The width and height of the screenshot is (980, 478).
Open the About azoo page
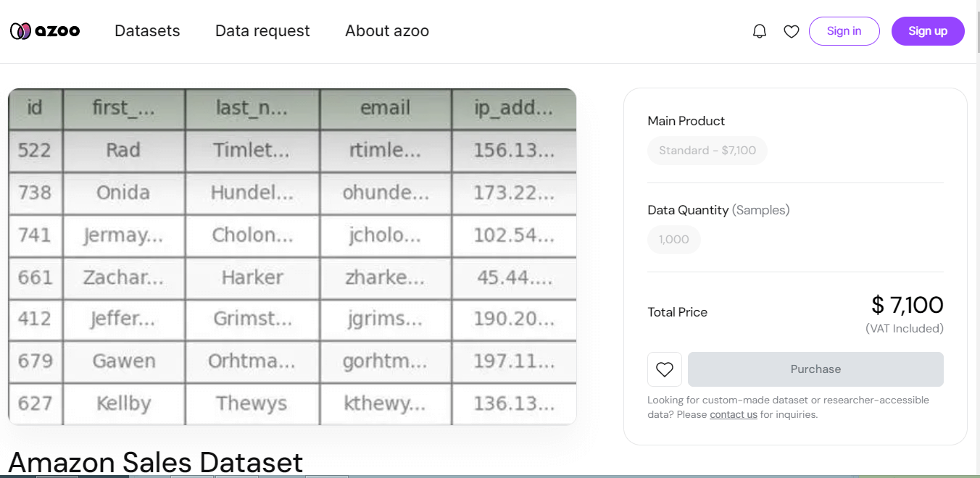coord(387,30)
